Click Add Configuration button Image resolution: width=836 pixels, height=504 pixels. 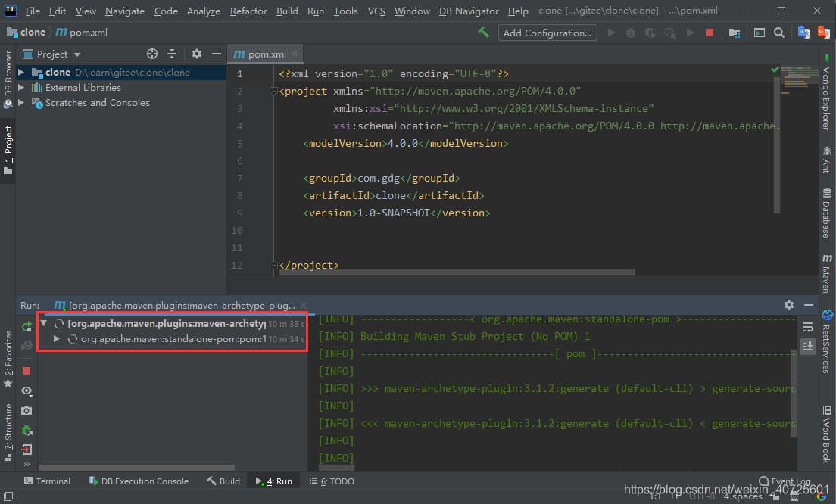pos(547,33)
